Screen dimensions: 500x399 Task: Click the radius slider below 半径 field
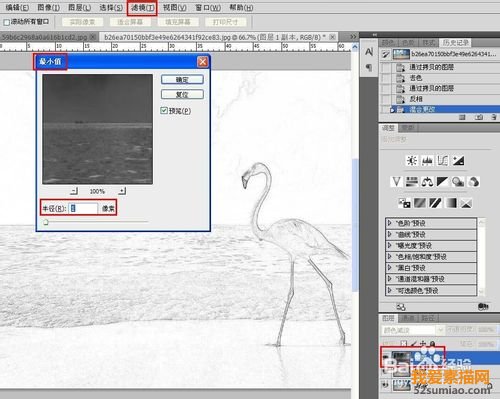[x=95, y=222]
